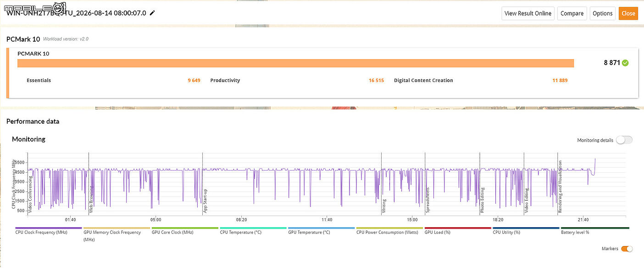Click the Writing chart marker
Viewport: 644px width, 268px height.
click(x=384, y=206)
